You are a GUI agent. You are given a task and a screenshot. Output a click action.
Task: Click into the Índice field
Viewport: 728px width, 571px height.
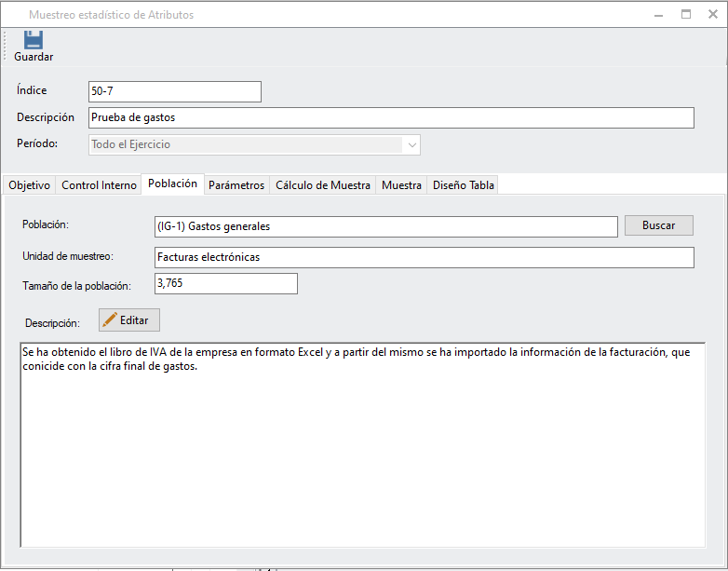[174, 91]
